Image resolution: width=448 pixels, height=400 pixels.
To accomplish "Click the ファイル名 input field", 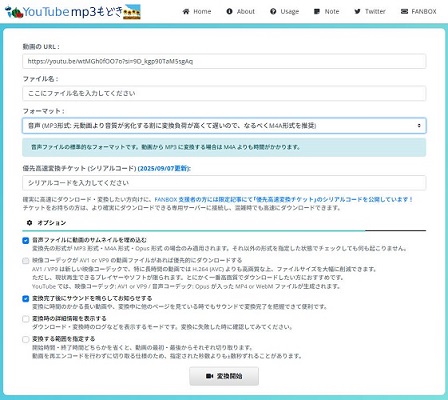I will click(x=224, y=93).
